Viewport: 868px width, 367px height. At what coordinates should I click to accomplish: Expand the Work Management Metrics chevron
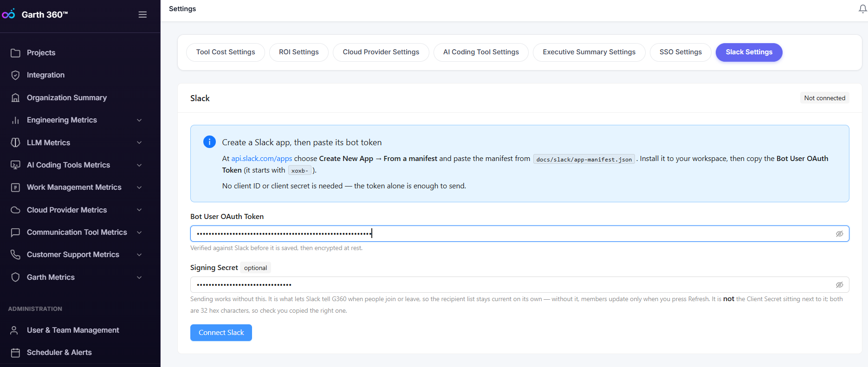pos(139,187)
